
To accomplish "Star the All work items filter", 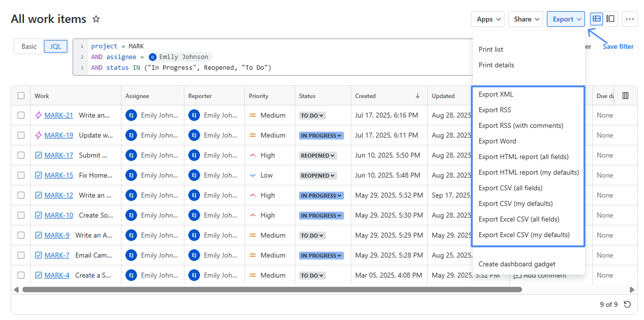I will [96, 19].
